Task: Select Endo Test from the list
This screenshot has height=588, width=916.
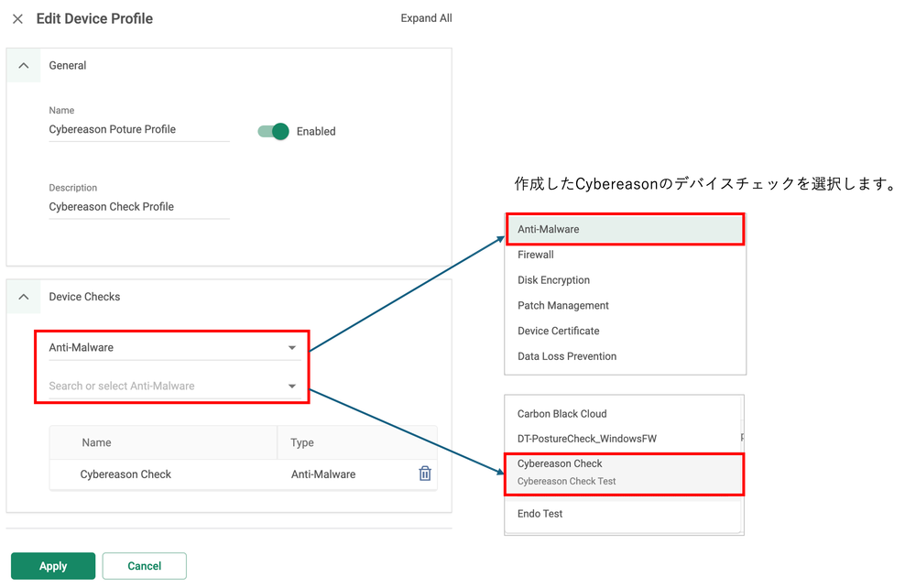Action: [624, 514]
